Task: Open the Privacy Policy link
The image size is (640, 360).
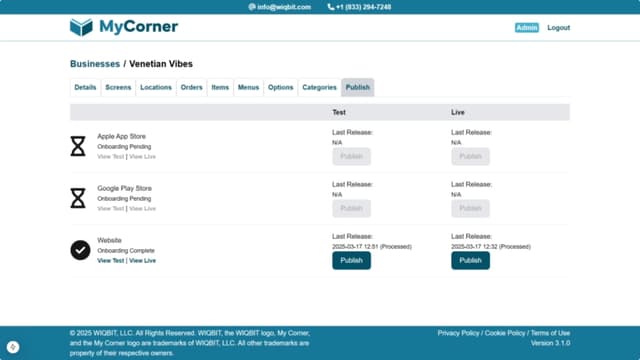Action: coord(458,333)
